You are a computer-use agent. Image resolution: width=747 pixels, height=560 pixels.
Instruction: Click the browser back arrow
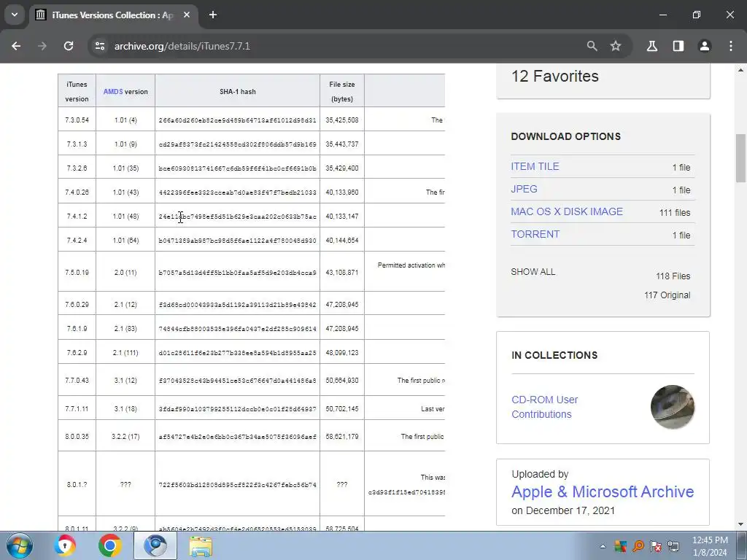(x=16, y=46)
